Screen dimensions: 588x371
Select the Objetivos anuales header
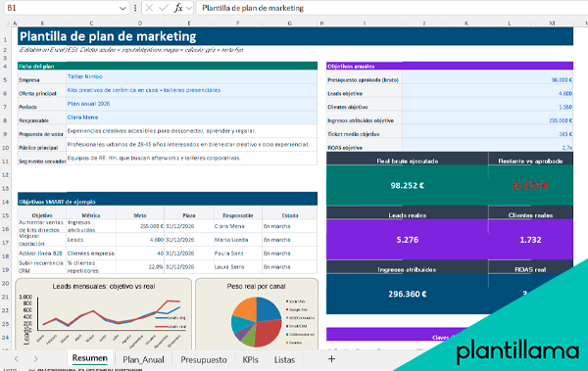pyautogui.click(x=450, y=66)
